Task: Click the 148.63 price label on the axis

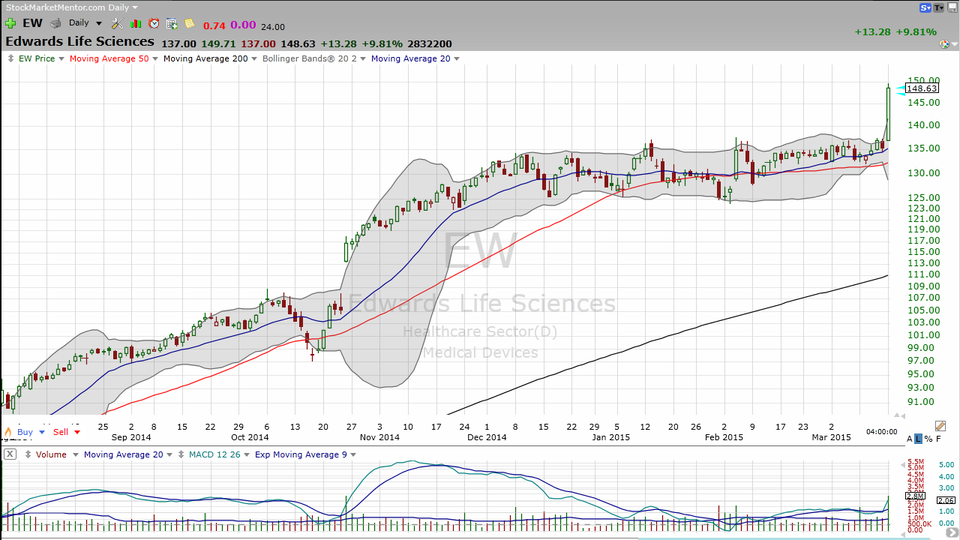Action: 921,88
